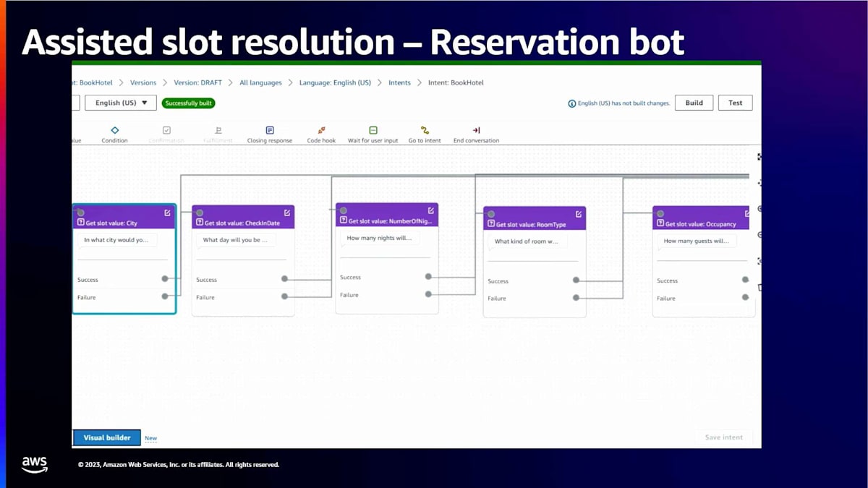Open the Version: DRAFT breadcrumb
Viewport: 868px width, 488px height.
(198, 82)
